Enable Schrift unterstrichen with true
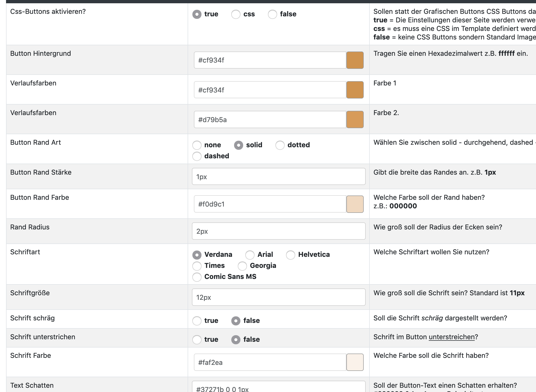 click(x=197, y=340)
